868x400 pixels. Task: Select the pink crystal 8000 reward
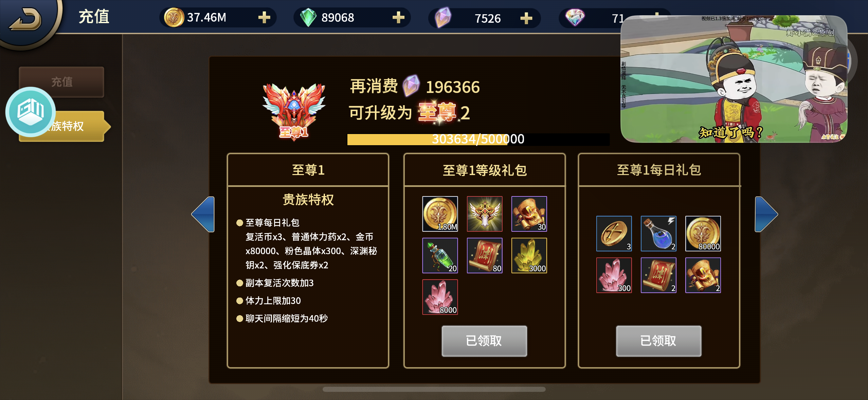(x=440, y=297)
